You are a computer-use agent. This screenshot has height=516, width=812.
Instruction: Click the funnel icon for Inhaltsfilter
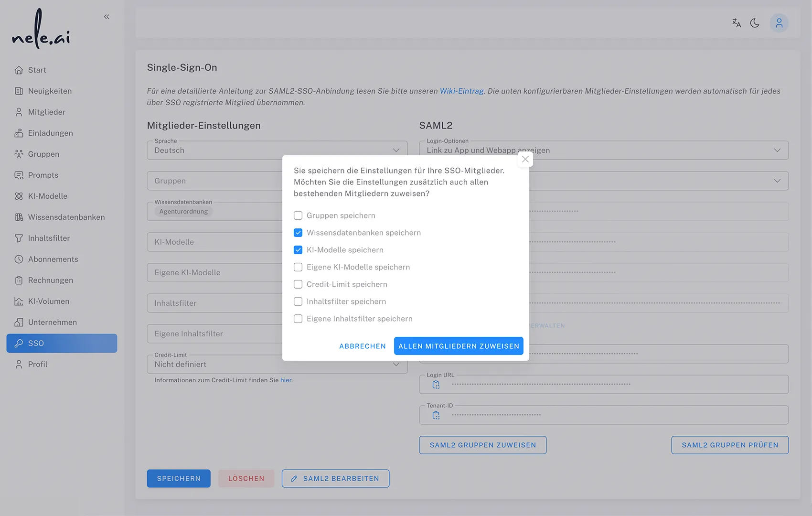(x=19, y=238)
